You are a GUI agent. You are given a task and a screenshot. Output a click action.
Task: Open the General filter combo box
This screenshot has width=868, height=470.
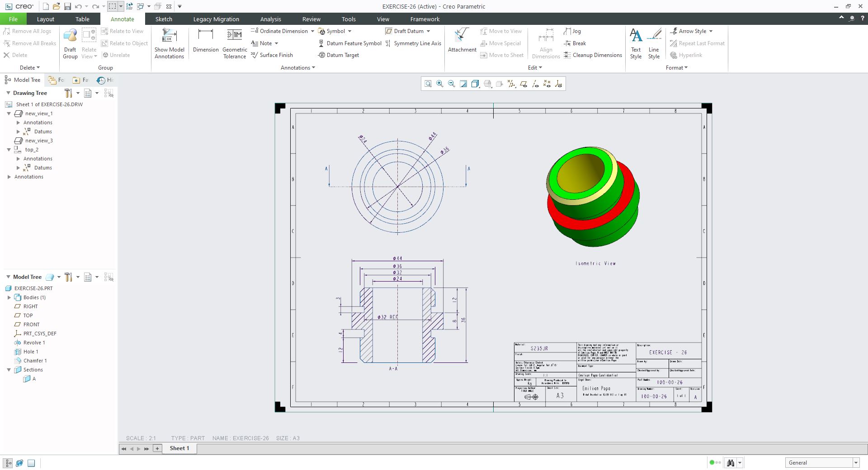click(822, 462)
